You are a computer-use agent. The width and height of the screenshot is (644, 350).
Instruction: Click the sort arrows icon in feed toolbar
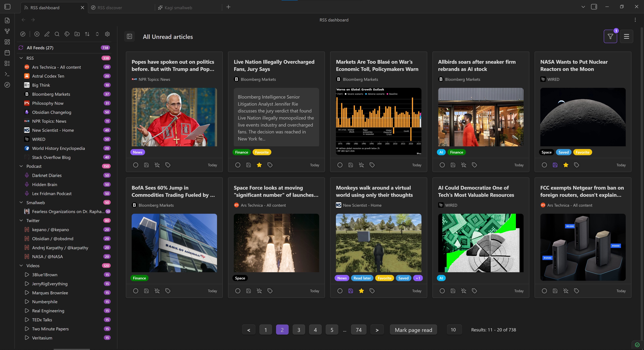click(x=87, y=34)
